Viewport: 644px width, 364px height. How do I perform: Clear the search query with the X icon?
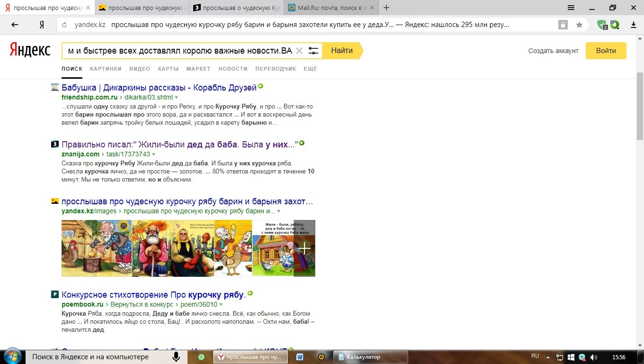pyautogui.click(x=299, y=51)
